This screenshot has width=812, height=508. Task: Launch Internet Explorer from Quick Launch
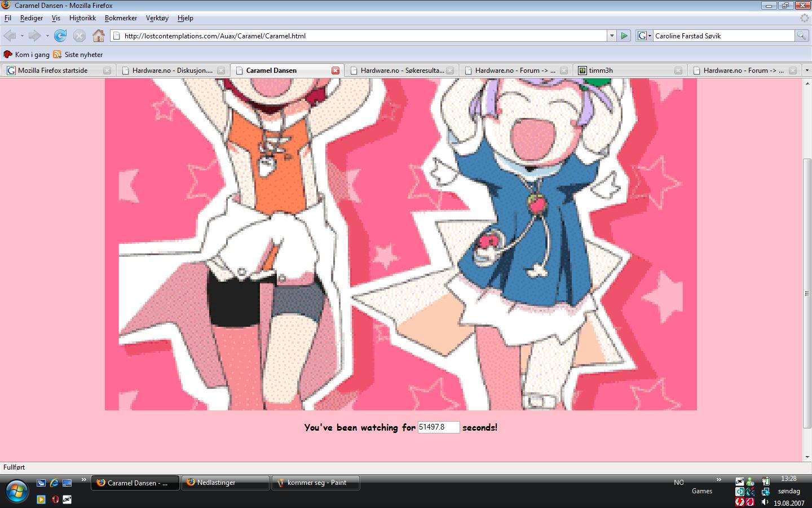click(x=54, y=483)
